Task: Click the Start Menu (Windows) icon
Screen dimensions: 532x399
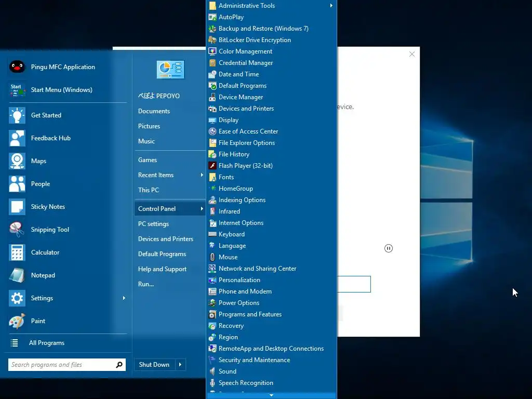Action: click(x=17, y=90)
